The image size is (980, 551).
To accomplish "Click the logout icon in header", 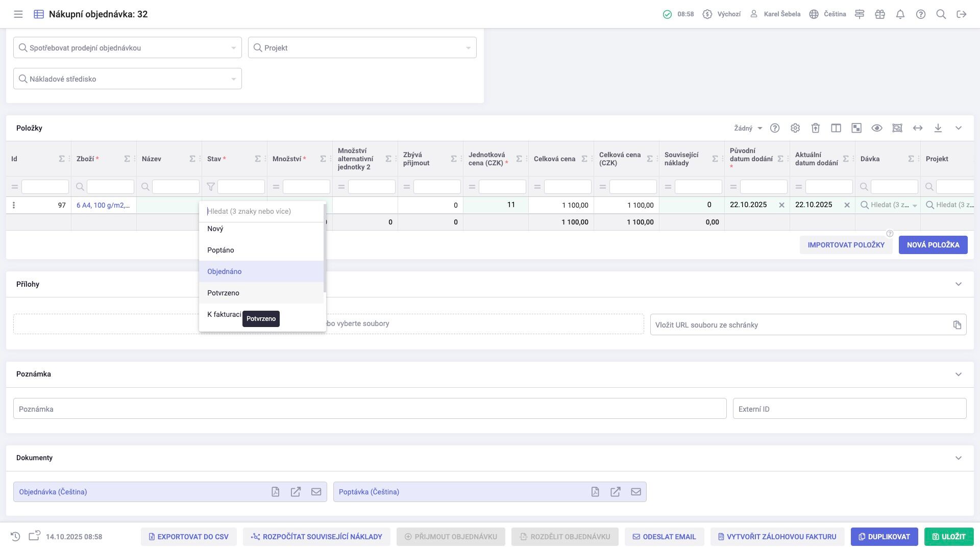I will click(x=962, y=14).
